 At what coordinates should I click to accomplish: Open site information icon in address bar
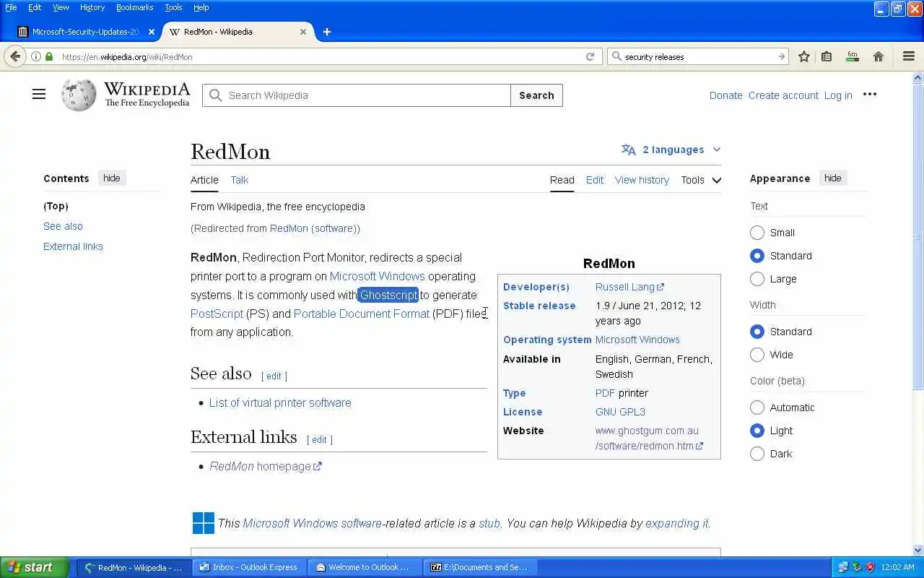pos(36,56)
